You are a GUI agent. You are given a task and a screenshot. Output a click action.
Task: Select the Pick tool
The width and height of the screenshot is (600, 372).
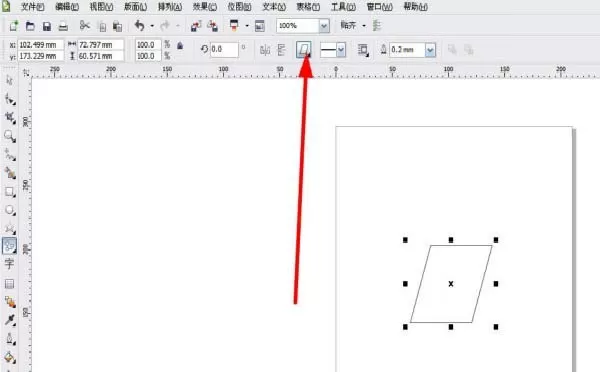click(x=10, y=80)
